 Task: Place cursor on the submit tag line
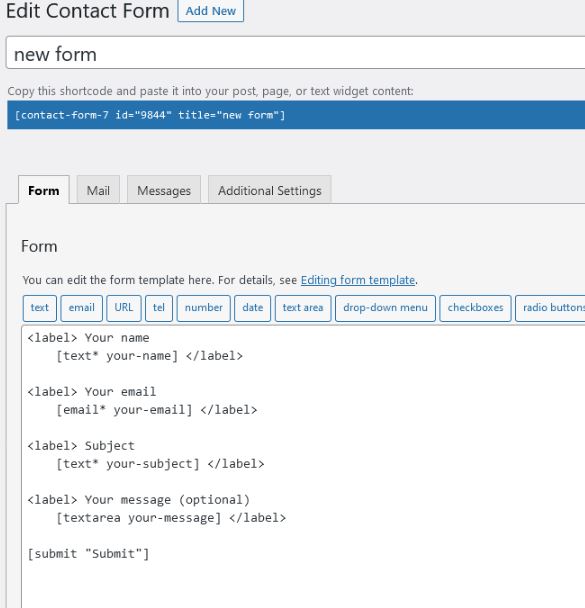click(88, 554)
